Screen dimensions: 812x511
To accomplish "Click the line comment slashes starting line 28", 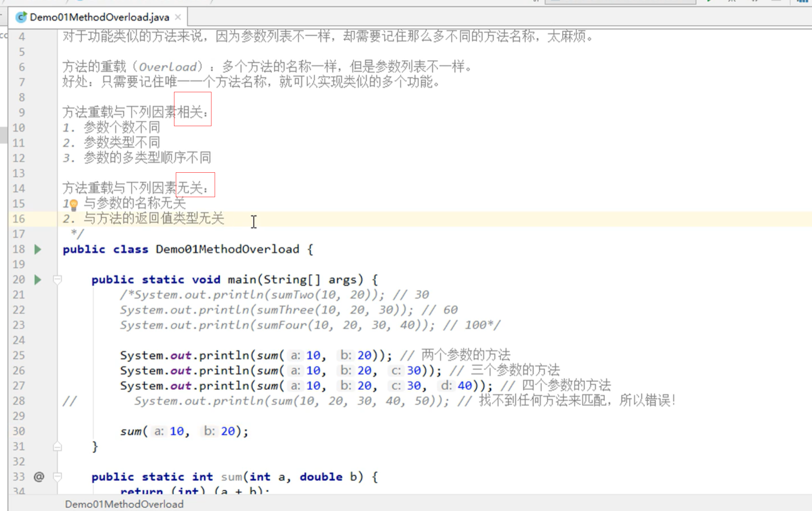I will (x=70, y=401).
